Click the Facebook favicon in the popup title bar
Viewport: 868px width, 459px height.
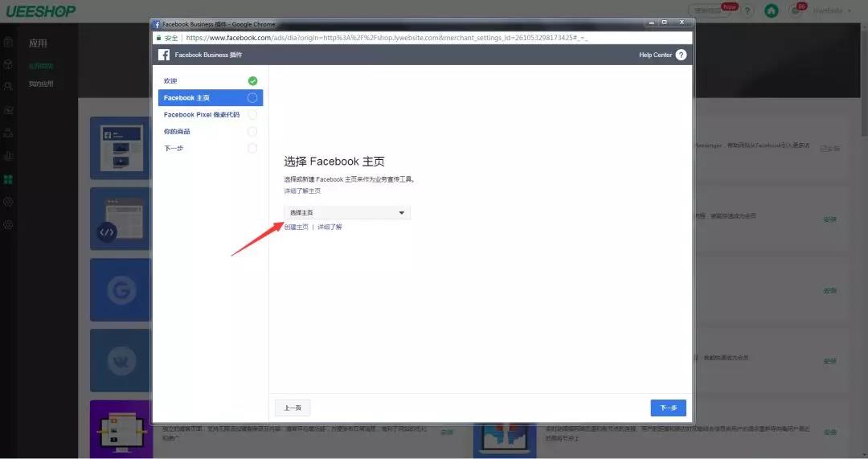157,24
